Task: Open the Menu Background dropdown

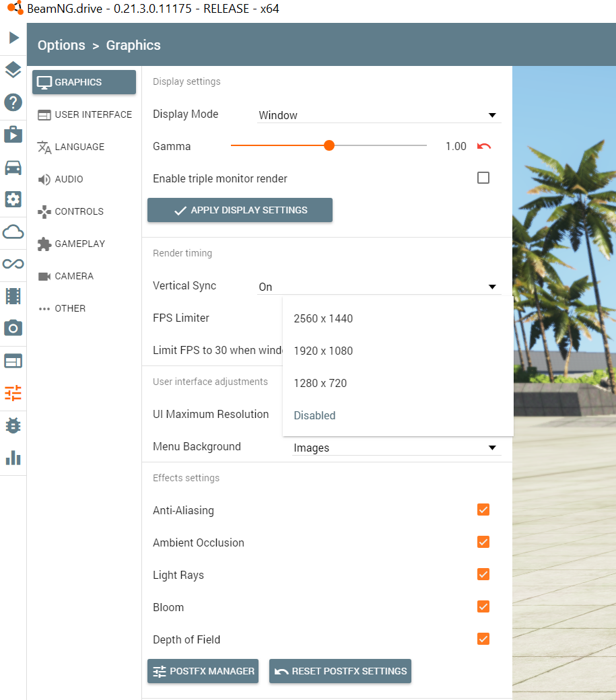Action: [x=397, y=448]
